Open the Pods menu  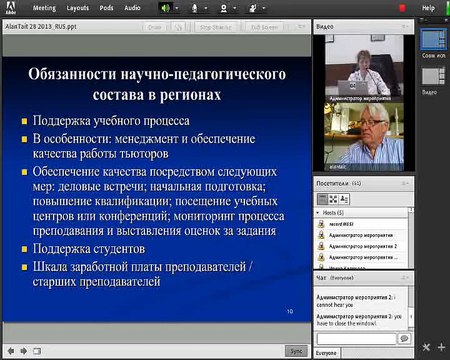click(106, 8)
